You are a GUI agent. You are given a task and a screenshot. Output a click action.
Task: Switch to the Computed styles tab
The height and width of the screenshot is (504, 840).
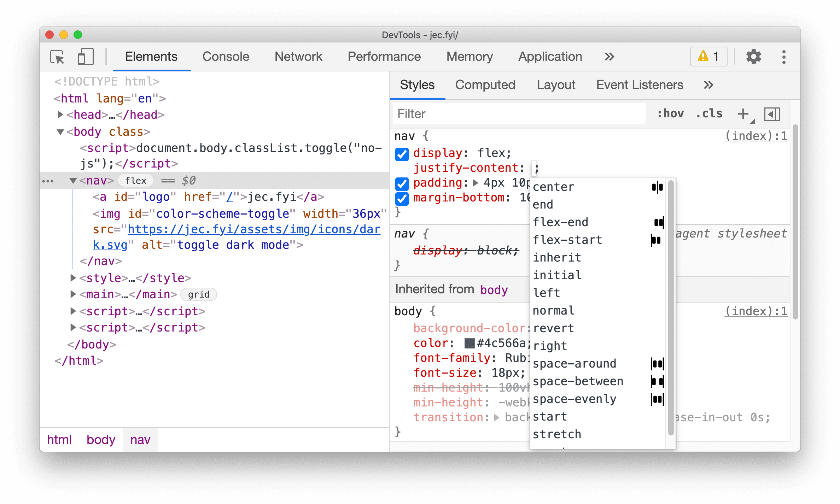coord(485,84)
